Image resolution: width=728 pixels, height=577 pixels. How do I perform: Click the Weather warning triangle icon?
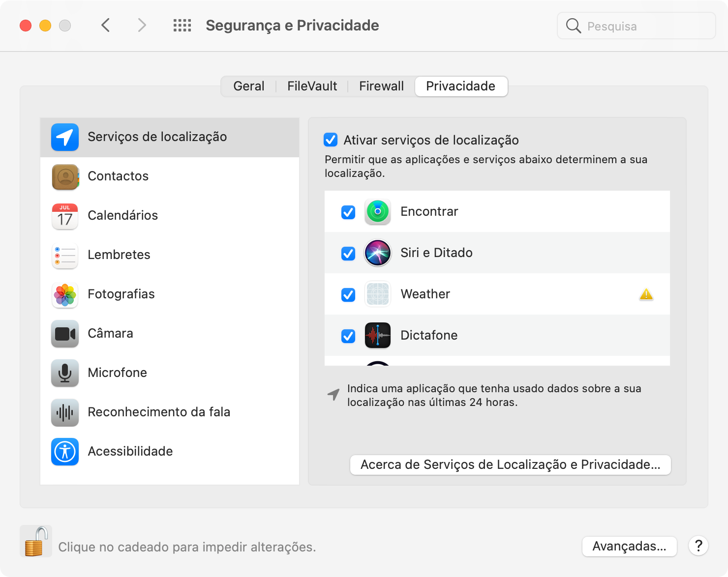[646, 294]
